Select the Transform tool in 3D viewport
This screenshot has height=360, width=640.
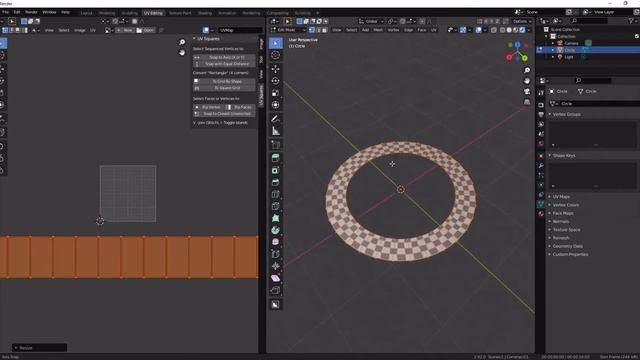[276, 105]
